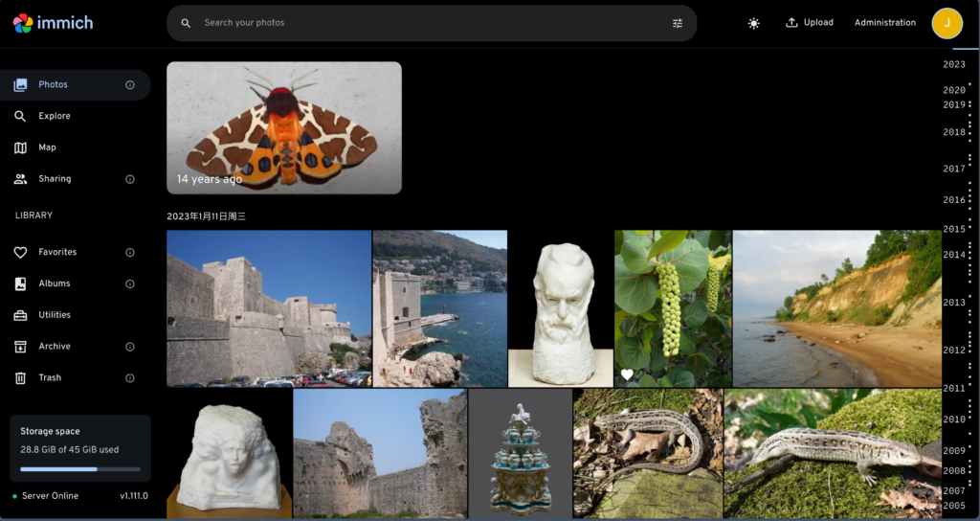The width and height of the screenshot is (980, 521).
Task: Open the seaside tower and harbor photo
Action: [x=440, y=308]
